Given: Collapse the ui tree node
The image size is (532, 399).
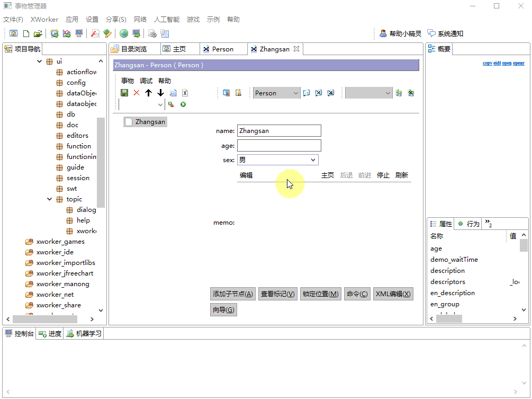Looking at the screenshot, I should pyautogui.click(x=39, y=61).
